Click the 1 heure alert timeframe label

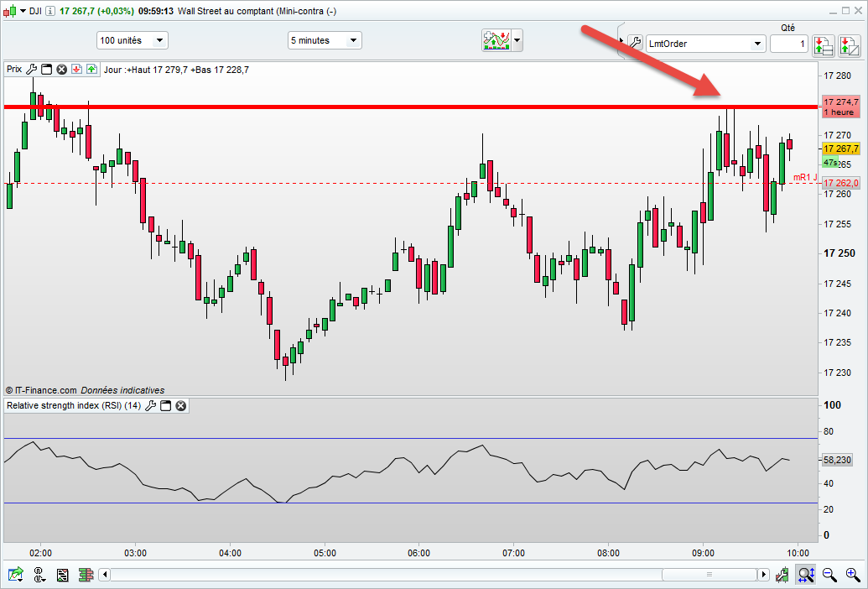839,112
